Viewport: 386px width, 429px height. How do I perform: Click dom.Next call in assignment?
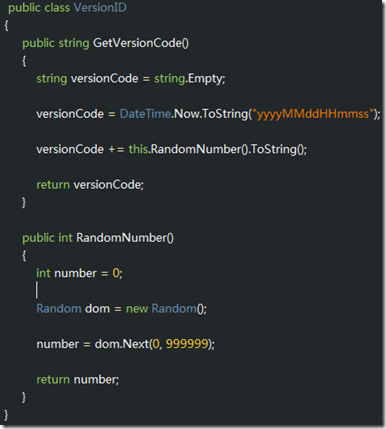click(121, 344)
